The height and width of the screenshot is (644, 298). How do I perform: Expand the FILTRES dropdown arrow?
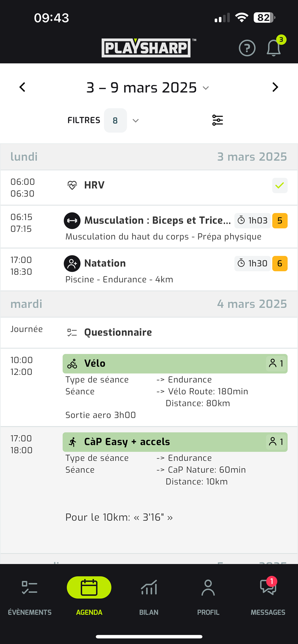[136, 121]
